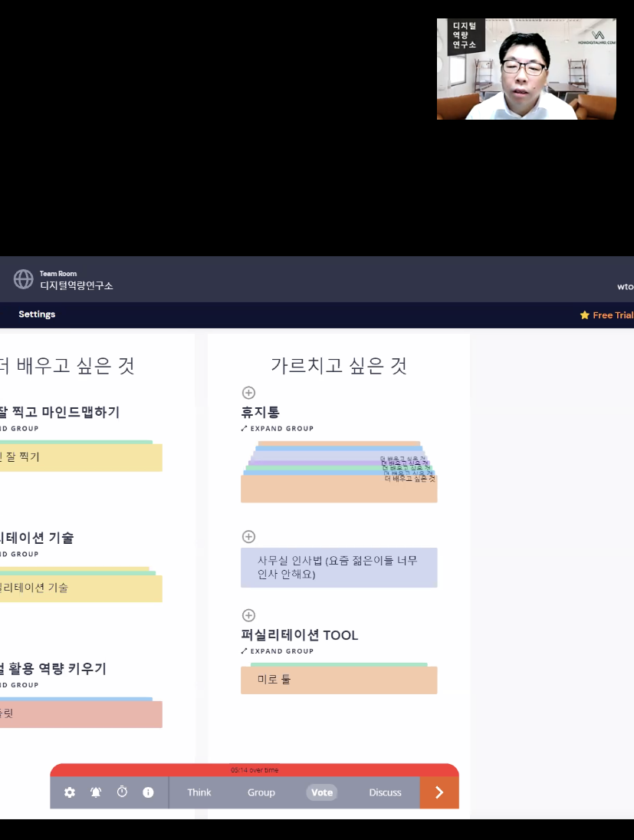Viewport: 634px width, 840px height.
Task: Expand the 휴지통 group
Action: (x=278, y=429)
